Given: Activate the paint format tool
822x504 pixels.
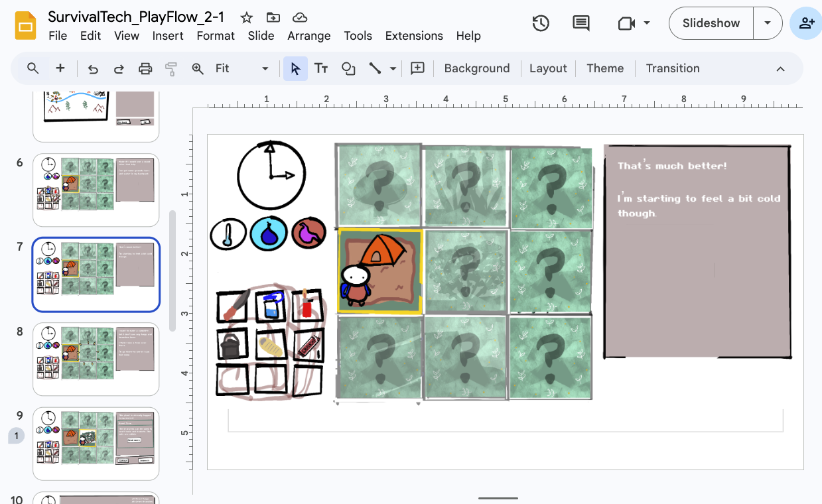Looking at the screenshot, I should coord(171,68).
